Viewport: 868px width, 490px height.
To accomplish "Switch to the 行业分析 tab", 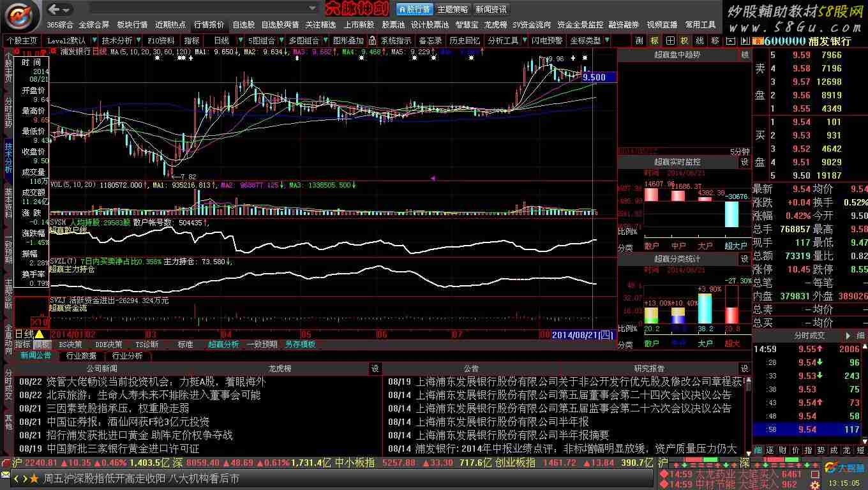I will click(x=127, y=355).
